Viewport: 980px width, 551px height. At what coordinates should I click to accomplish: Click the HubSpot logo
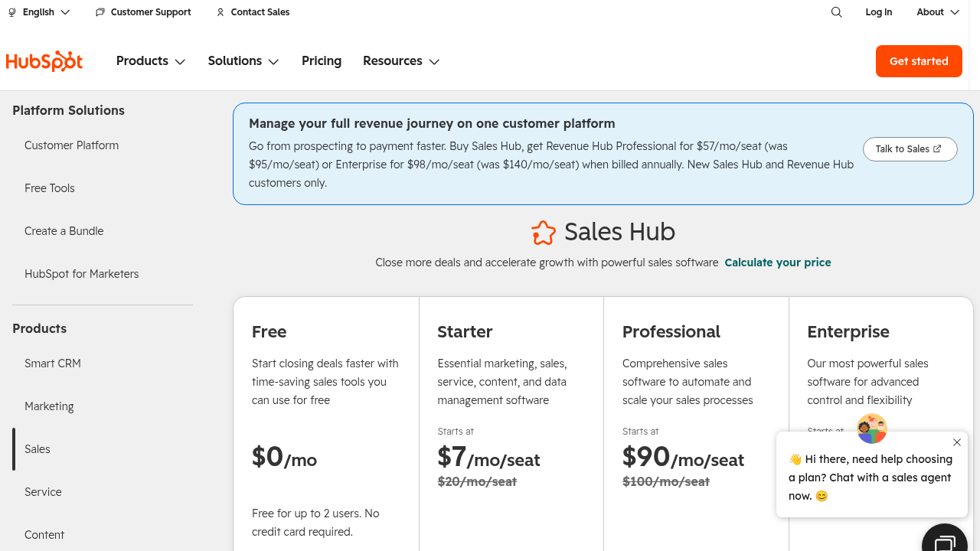(44, 61)
